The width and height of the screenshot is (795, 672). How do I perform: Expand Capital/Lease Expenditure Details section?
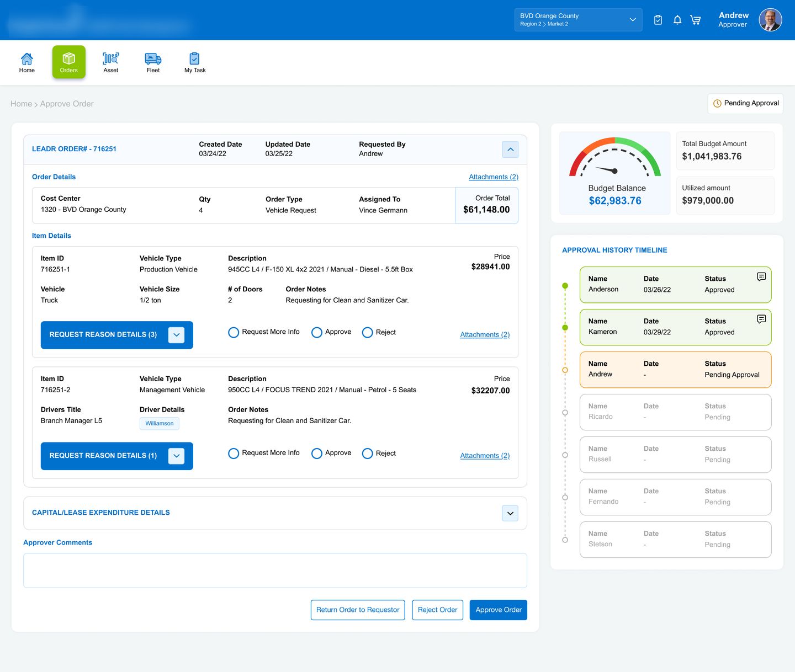pyautogui.click(x=510, y=513)
